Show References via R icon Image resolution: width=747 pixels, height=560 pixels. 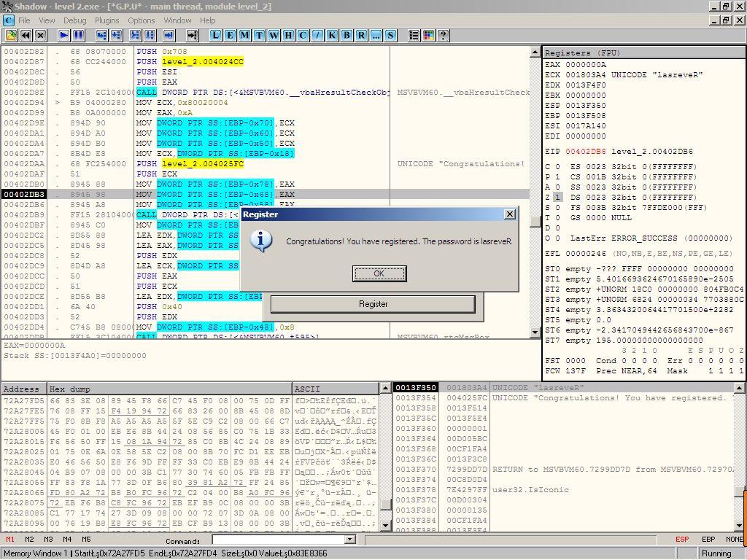pyautogui.click(x=361, y=35)
